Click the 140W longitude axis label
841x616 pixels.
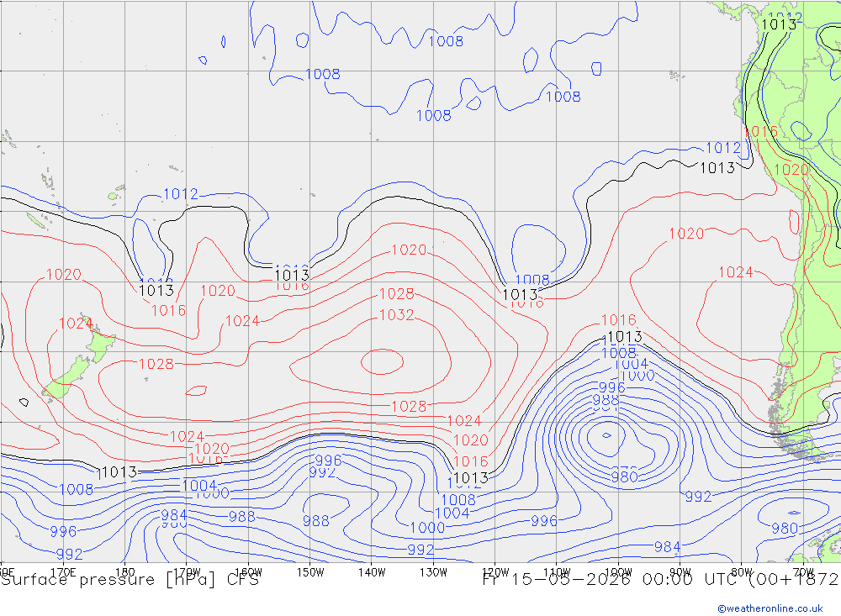[372, 572]
